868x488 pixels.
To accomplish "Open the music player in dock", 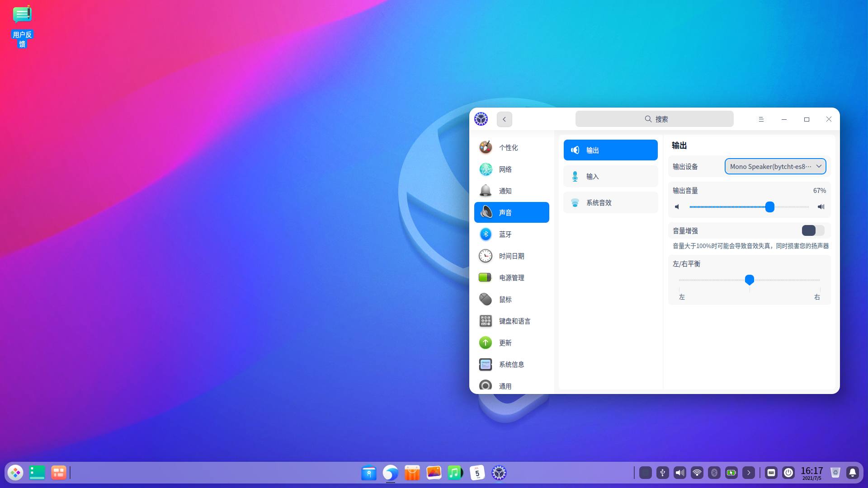I will [455, 473].
